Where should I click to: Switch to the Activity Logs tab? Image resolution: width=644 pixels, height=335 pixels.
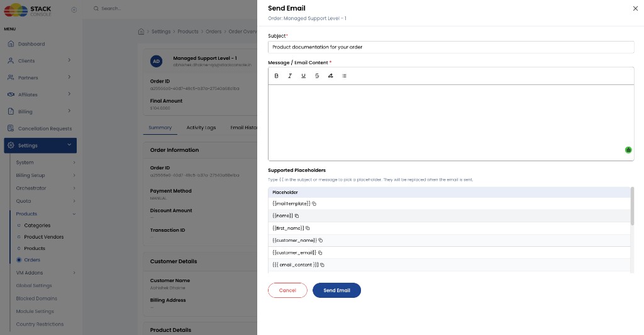201,128
